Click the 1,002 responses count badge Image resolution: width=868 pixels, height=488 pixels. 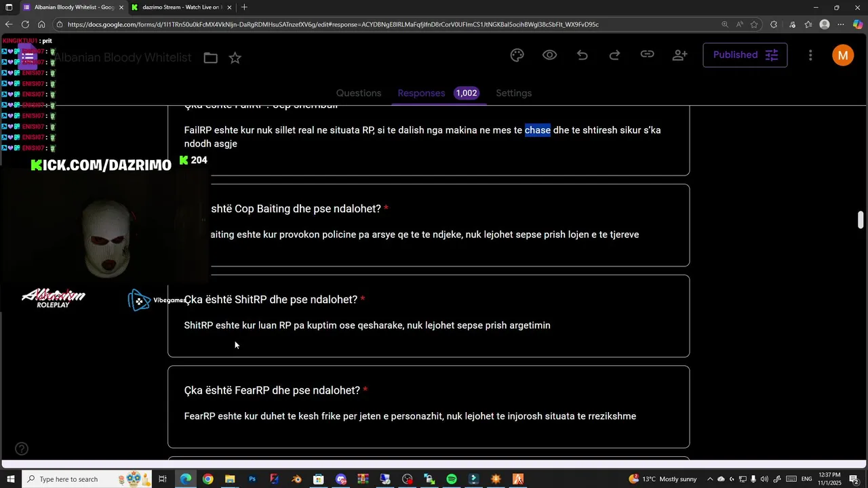point(467,93)
